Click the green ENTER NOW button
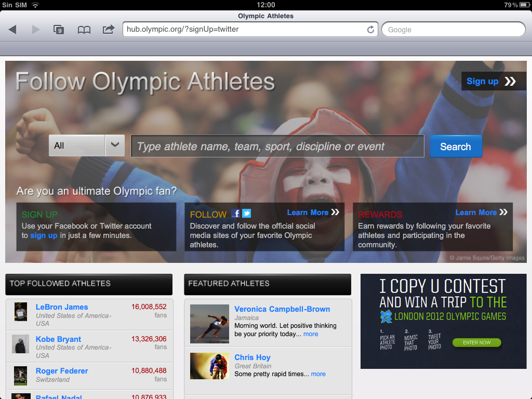This screenshot has height=399, width=532. (x=477, y=342)
